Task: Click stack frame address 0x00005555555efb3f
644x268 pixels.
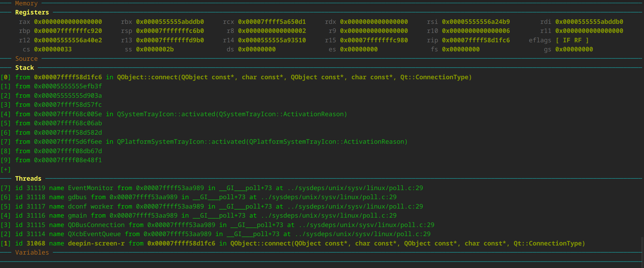Action: point(68,86)
